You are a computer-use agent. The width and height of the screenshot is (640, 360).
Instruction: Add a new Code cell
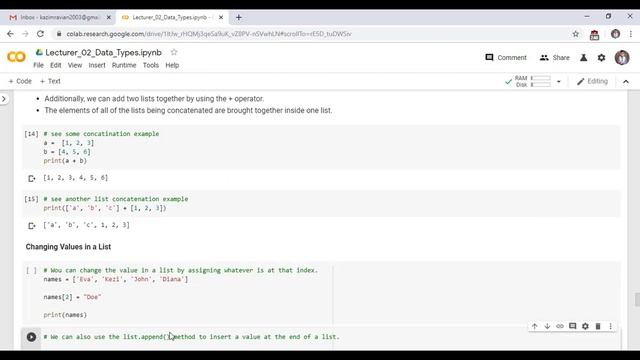point(20,81)
